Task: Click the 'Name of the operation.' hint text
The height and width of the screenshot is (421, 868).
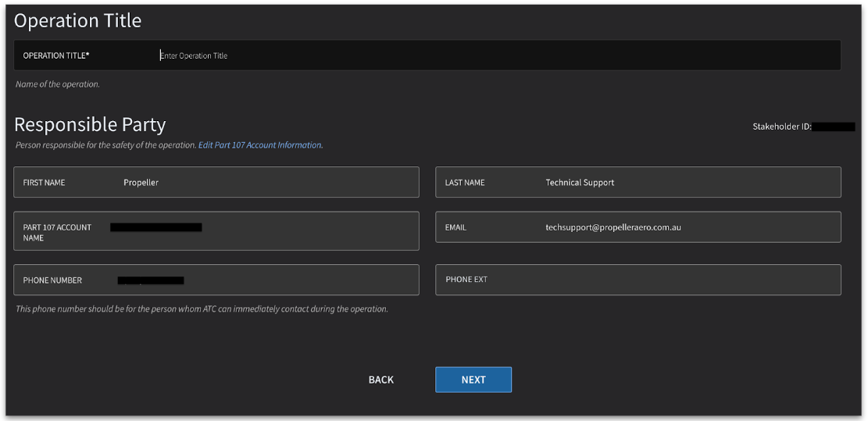Action: click(x=58, y=84)
